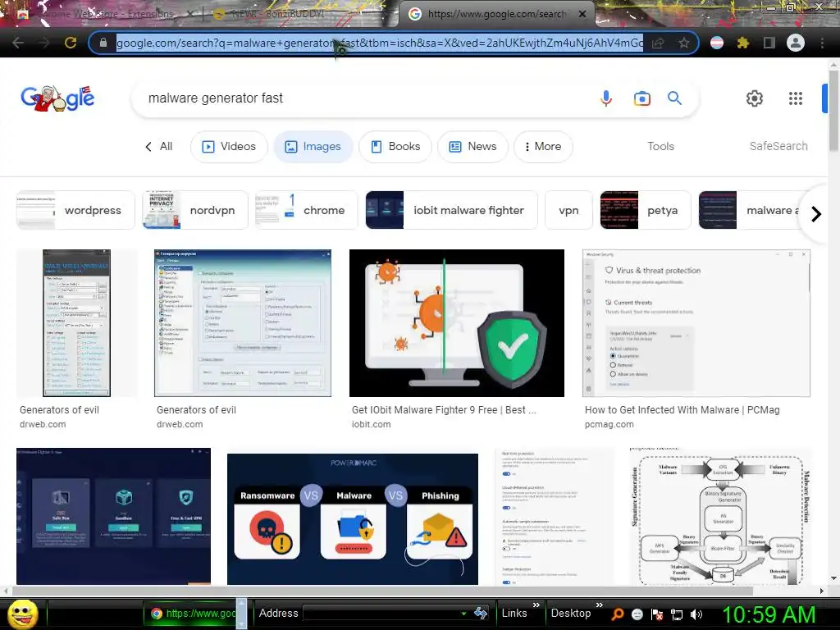Viewport: 840px width, 630px height.
Task: Click the 10:59 AM clock
Action: click(769, 614)
